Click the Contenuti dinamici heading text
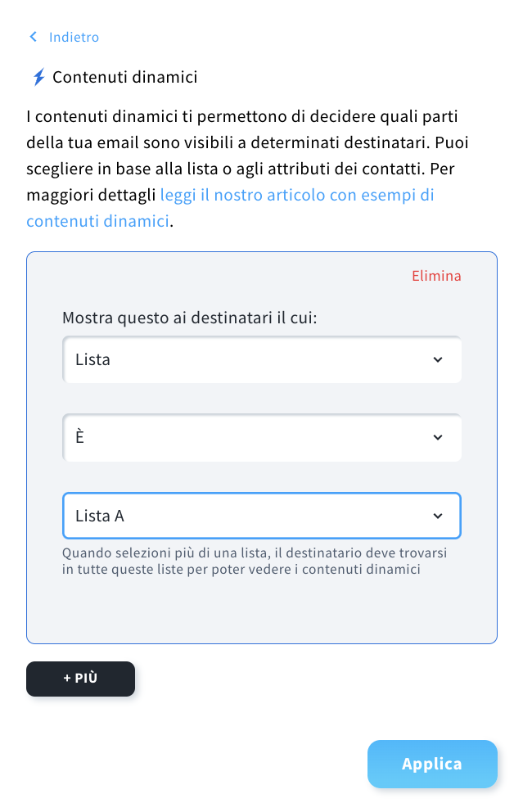 124,78
